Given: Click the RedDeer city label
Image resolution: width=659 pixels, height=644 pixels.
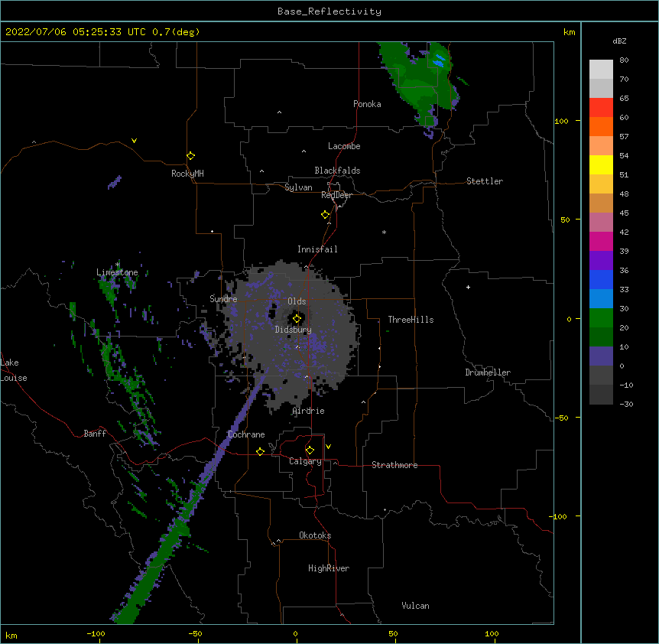Looking at the screenshot, I should pyautogui.click(x=336, y=195).
